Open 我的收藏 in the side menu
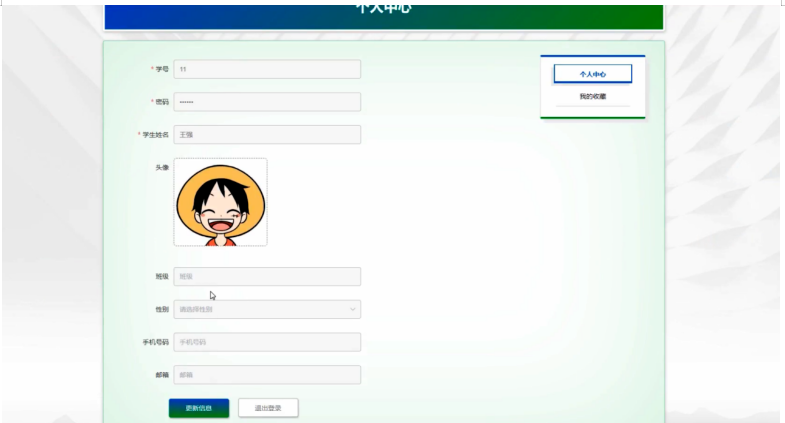The height and width of the screenshot is (423, 785). [x=593, y=96]
